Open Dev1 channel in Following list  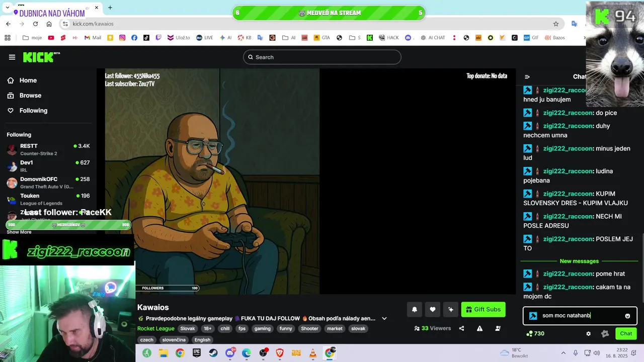48,166
